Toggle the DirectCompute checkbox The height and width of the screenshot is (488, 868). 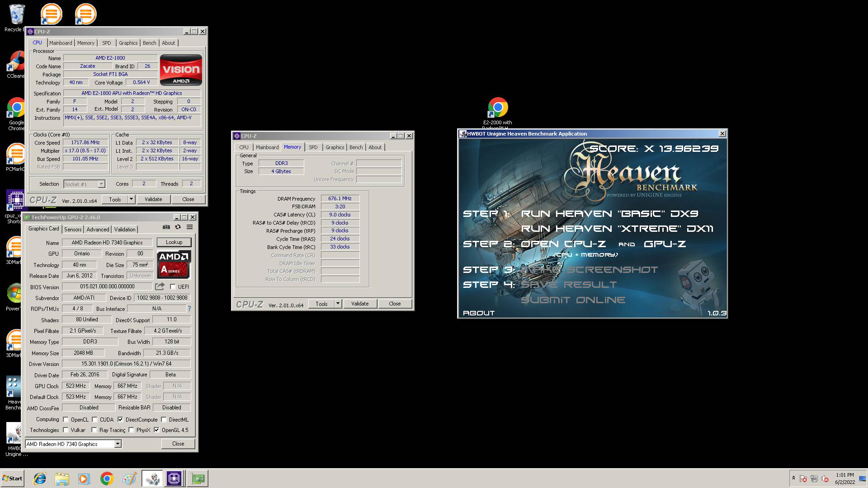(x=120, y=419)
